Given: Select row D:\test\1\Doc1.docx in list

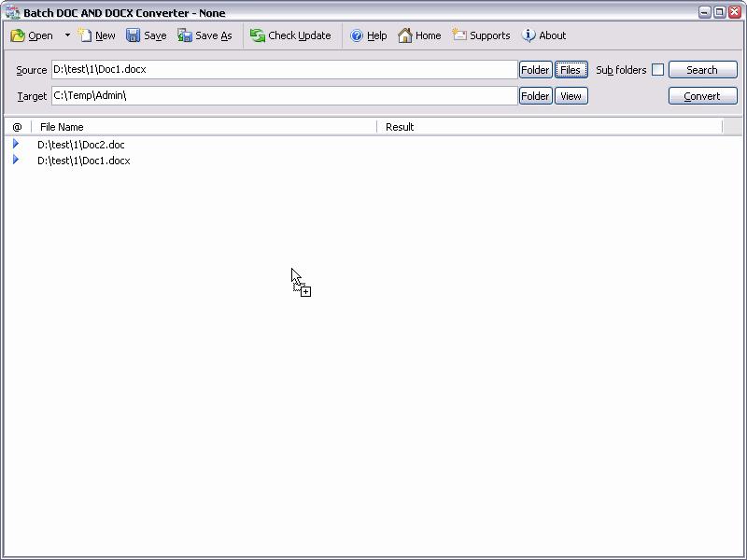Looking at the screenshot, I should [x=84, y=161].
